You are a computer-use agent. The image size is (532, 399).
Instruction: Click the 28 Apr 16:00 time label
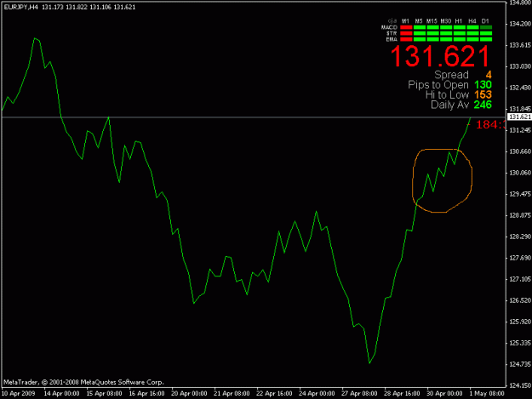pyautogui.click(x=402, y=394)
